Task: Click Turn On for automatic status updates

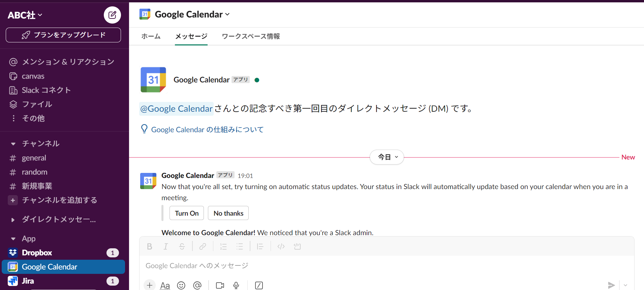Action: [187, 213]
